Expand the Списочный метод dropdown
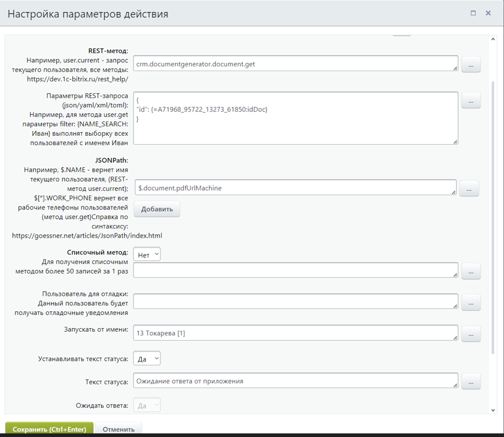Screen dimensions: 504x437 point(147,254)
